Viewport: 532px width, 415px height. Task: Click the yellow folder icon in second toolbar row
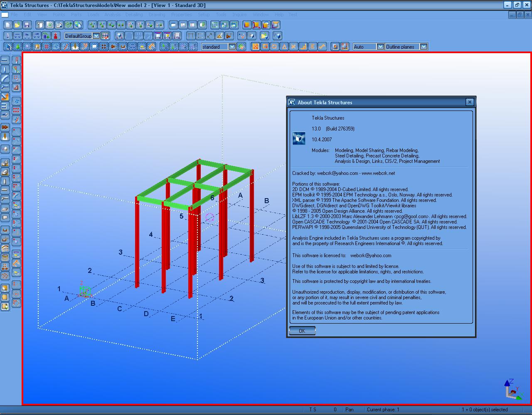264,36
